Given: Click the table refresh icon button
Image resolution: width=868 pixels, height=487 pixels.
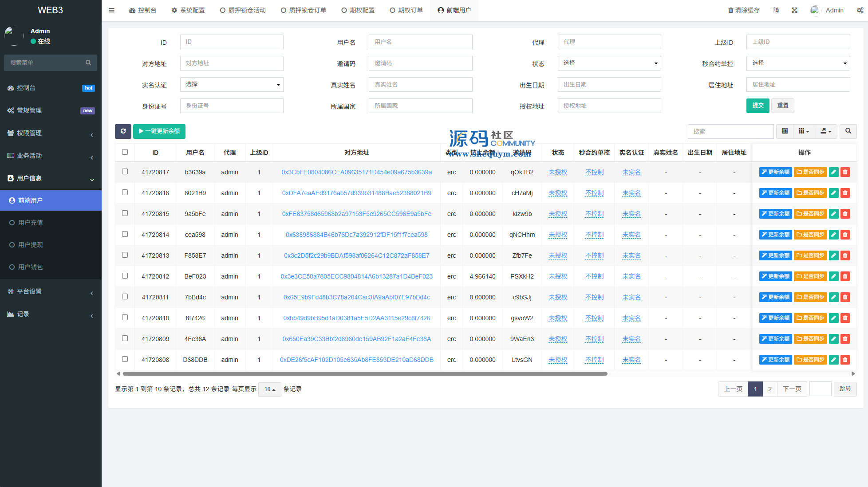Looking at the screenshot, I should [x=123, y=131].
